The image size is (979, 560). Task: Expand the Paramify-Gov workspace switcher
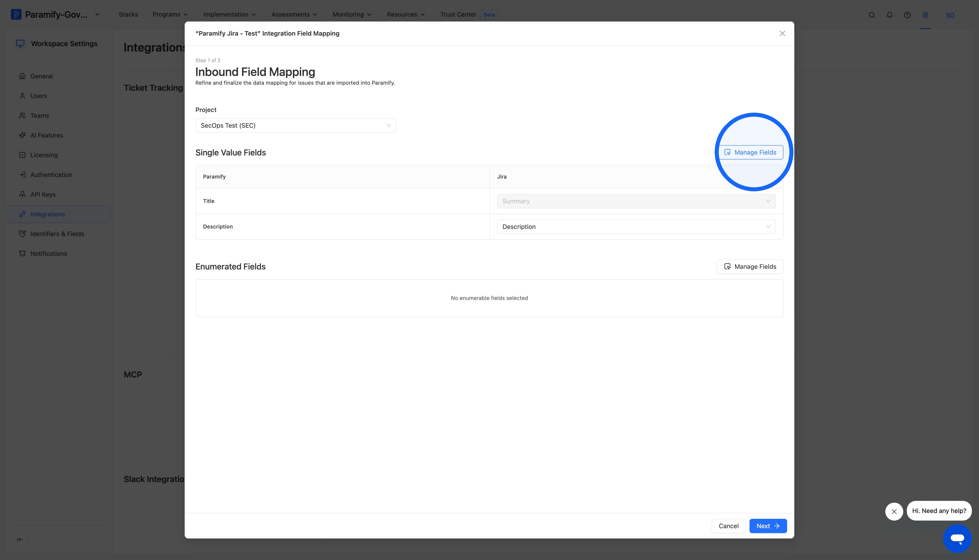point(56,15)
